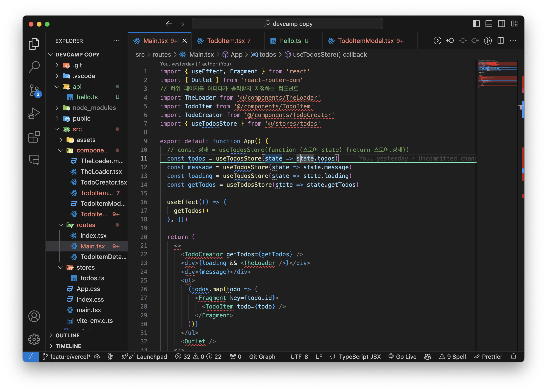Click the Run code play button
The image size is (547, 392).
point(437,41)
